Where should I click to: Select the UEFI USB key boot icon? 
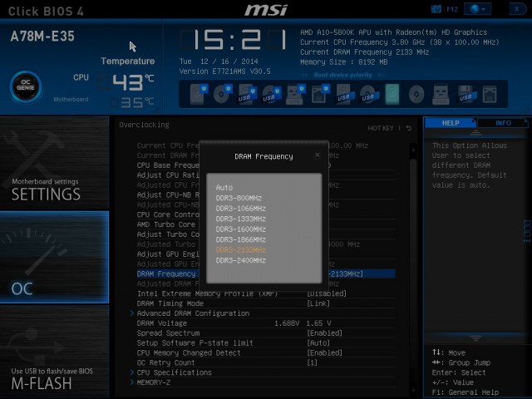pyautogui.click(x=296, y=94)
